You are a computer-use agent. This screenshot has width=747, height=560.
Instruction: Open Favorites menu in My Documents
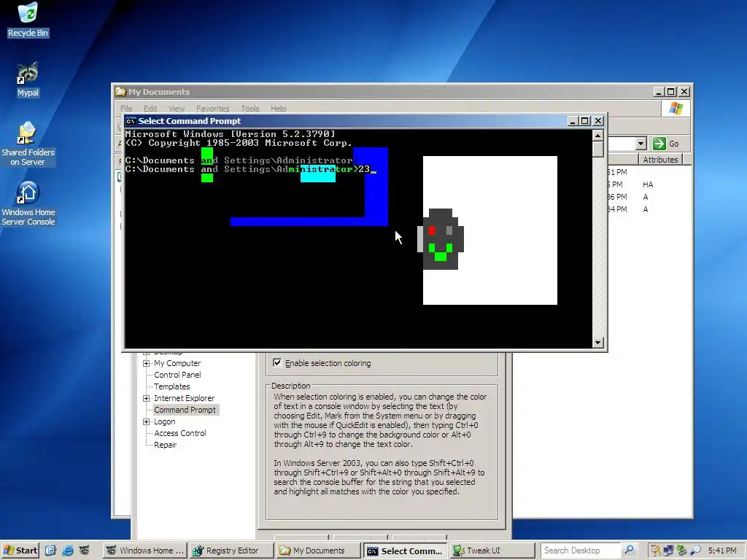coord(212,109)
